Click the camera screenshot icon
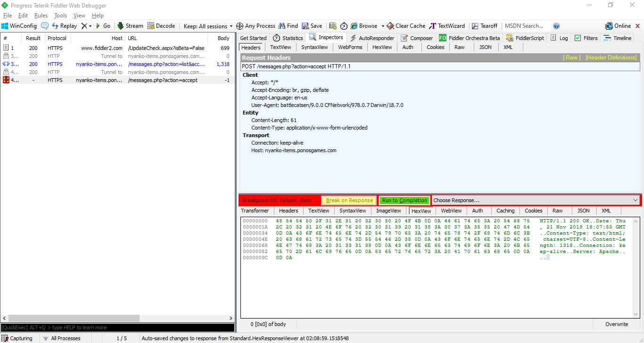Screen dimensions: 644x343 [333, 26]
